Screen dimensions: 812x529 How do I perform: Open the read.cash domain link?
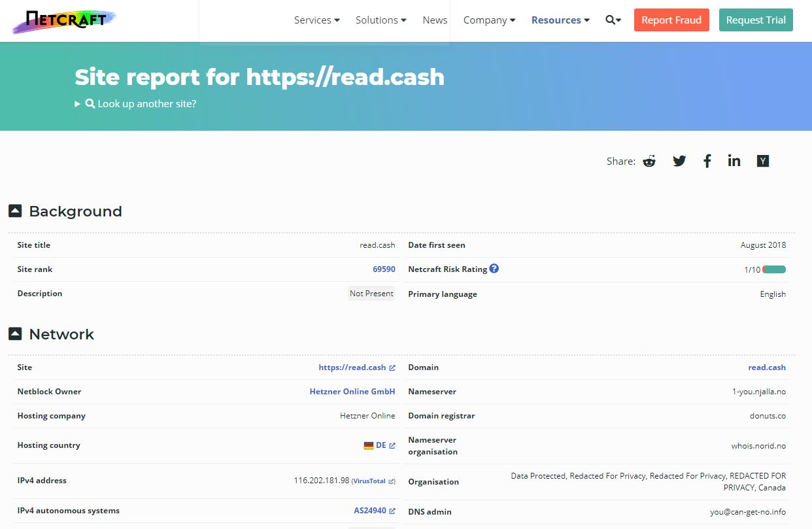(767, 367)
